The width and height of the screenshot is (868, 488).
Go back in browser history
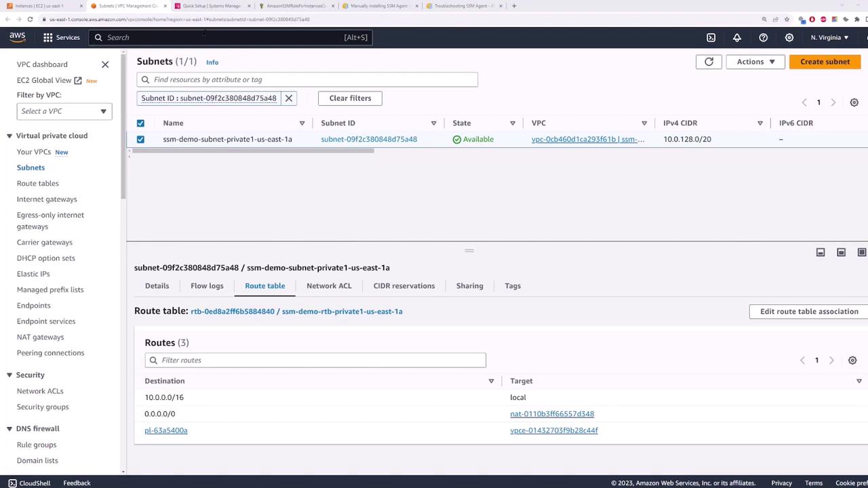(x=7, y=19)
